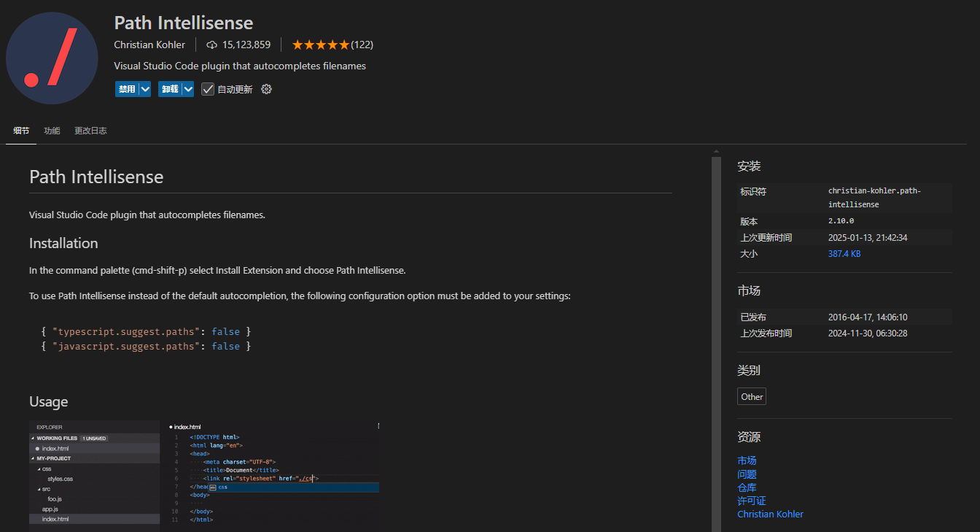Viewport: 980px width, 532px height.
Task: Open the 许可证 resource link
Action: pos(752,501)
